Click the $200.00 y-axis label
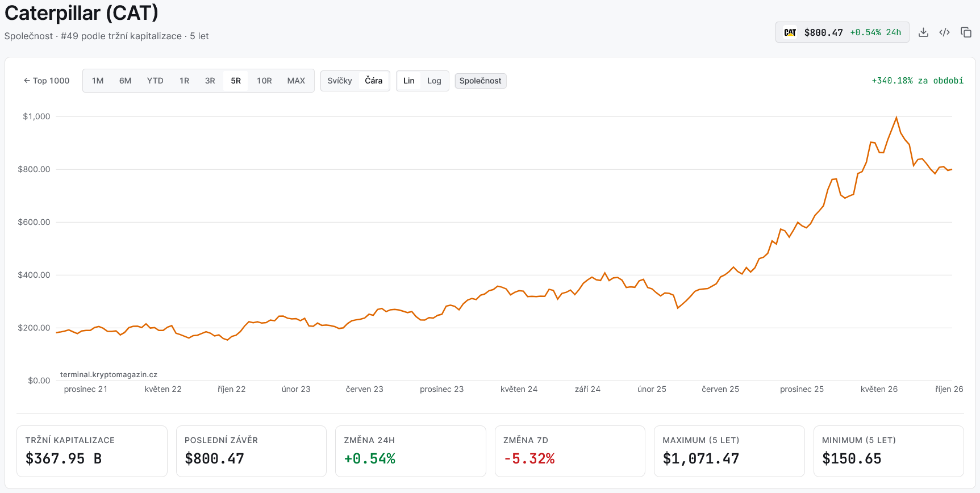This screenshot has height=493, width=980. [x=34, y=328]
